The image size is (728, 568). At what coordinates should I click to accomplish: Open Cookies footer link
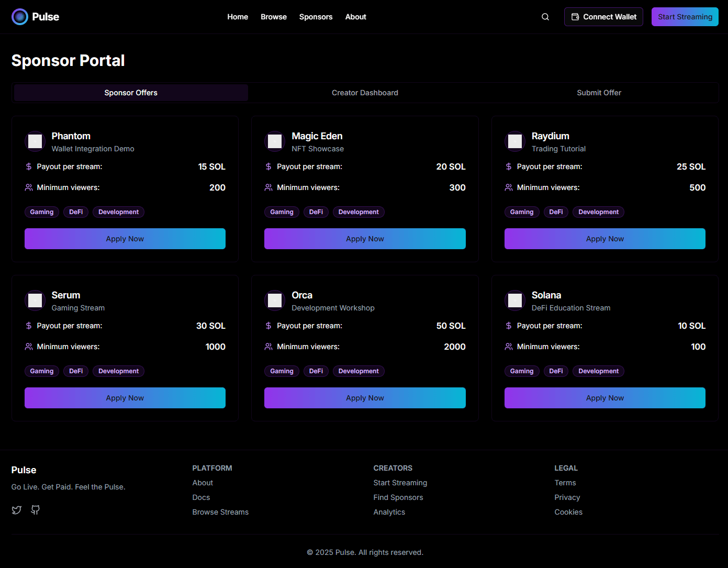pos(568,512)
